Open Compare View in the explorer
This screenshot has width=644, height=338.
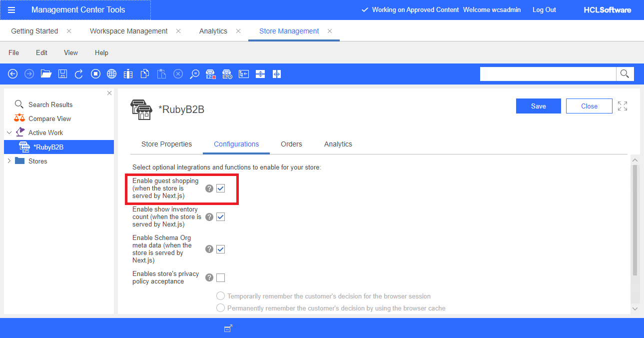pyautogui.click(x=49, y=118)
